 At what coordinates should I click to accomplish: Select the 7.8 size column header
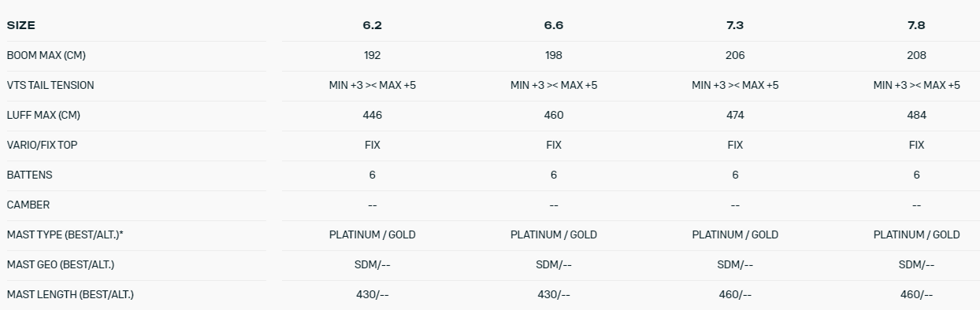[x=916, y=25]
